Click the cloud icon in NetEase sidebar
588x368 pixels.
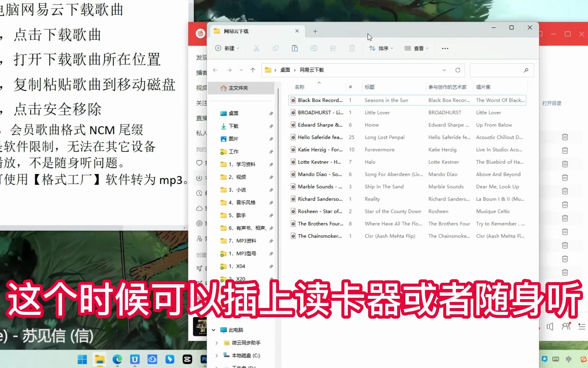click(199, 208)
